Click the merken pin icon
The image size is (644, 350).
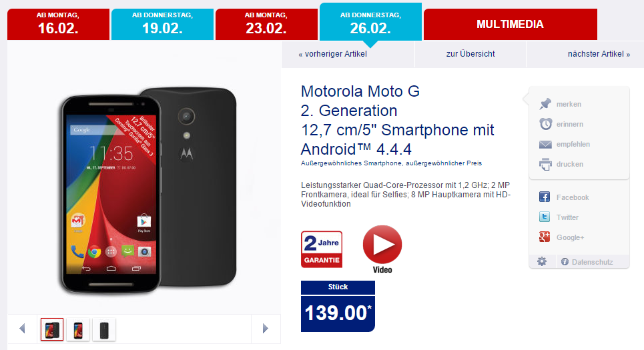pos(545,104)
